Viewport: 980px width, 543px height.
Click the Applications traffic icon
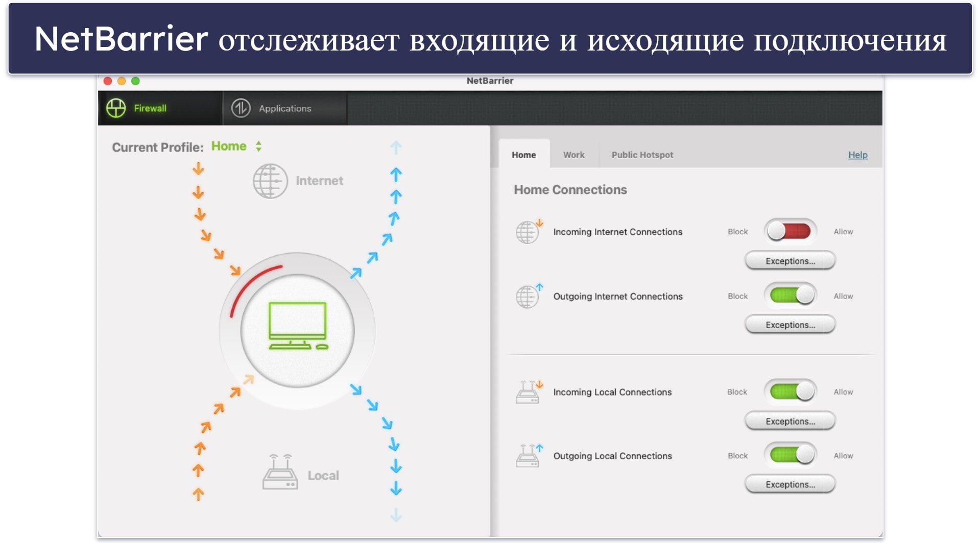pyautogui.click(x=241, y=108)
